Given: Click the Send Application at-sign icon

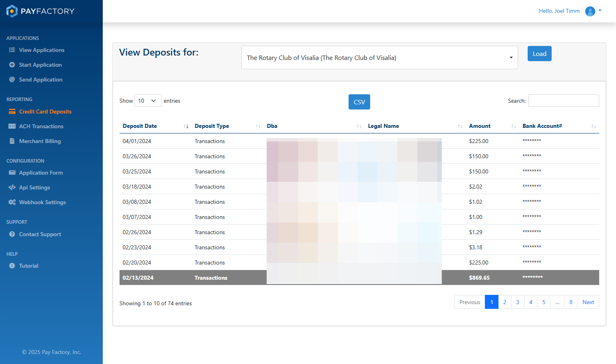Looking at the screenshot, I should (x=12, y=80).
